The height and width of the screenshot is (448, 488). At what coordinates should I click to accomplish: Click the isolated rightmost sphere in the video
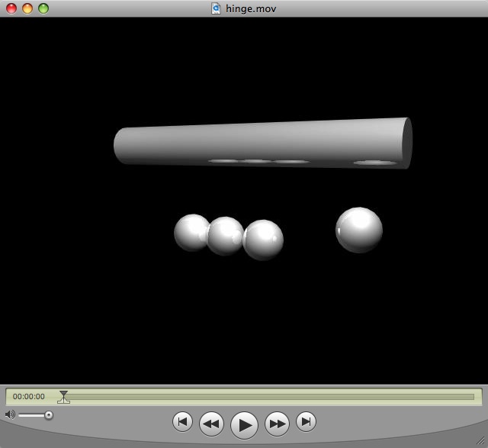coord(358,230)
